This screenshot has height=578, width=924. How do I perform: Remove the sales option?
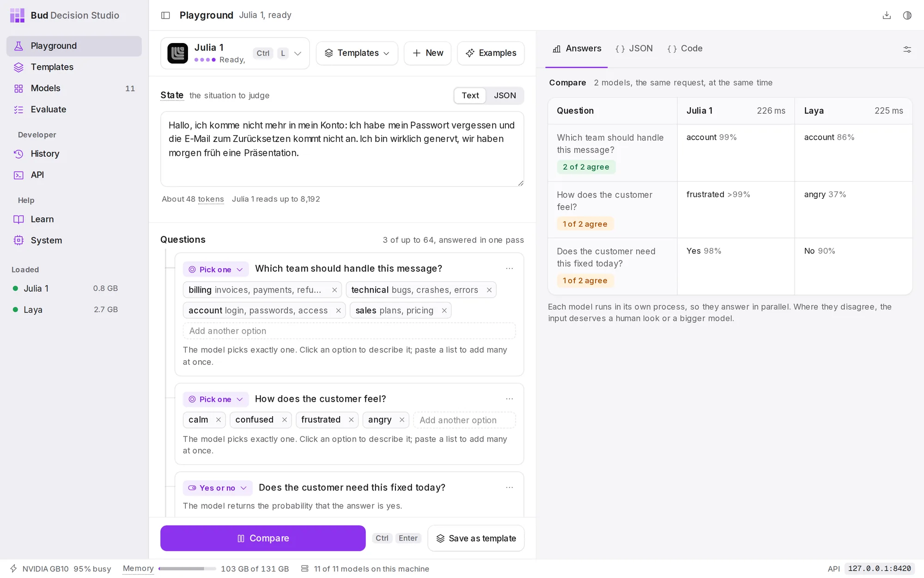444,311
